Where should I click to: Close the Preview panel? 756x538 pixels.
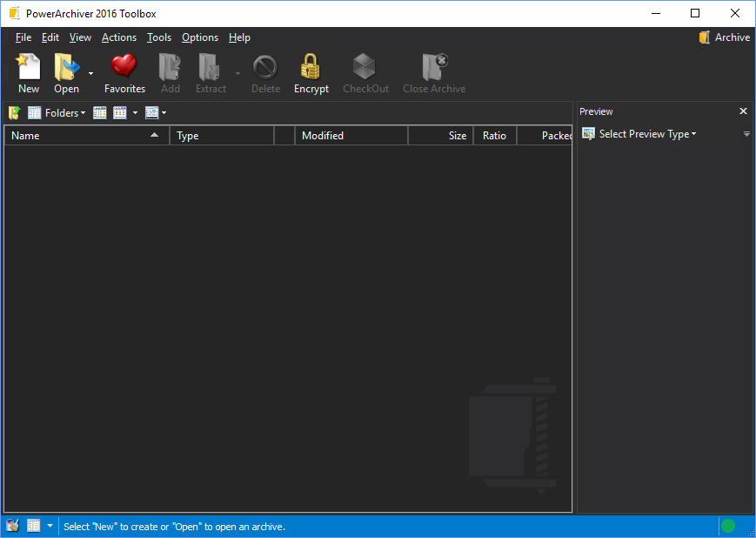pos(744,111)
